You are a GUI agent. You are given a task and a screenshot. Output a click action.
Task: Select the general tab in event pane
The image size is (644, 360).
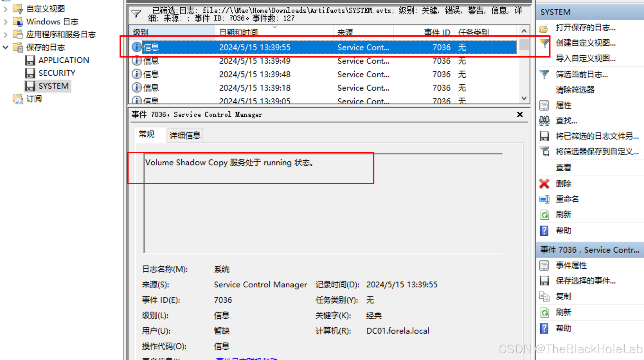[x=147, y=134]
